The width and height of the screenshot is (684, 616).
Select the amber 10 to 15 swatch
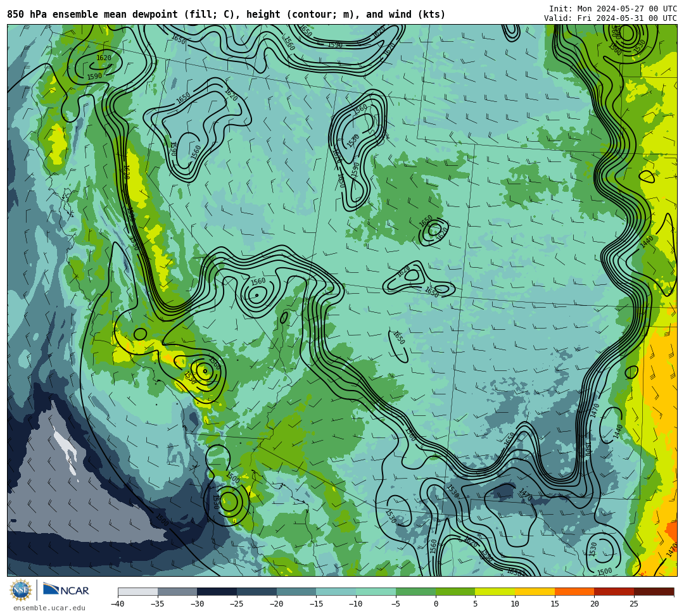point(535,591)
